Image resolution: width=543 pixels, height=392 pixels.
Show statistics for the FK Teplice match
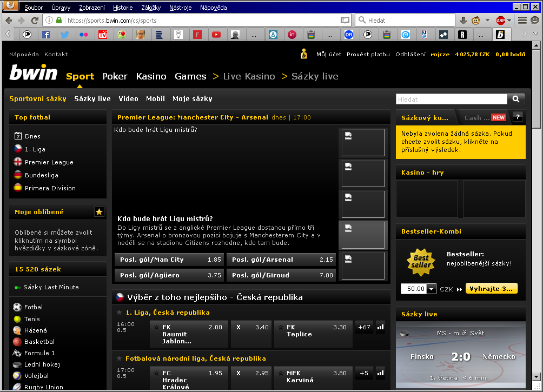381,327
